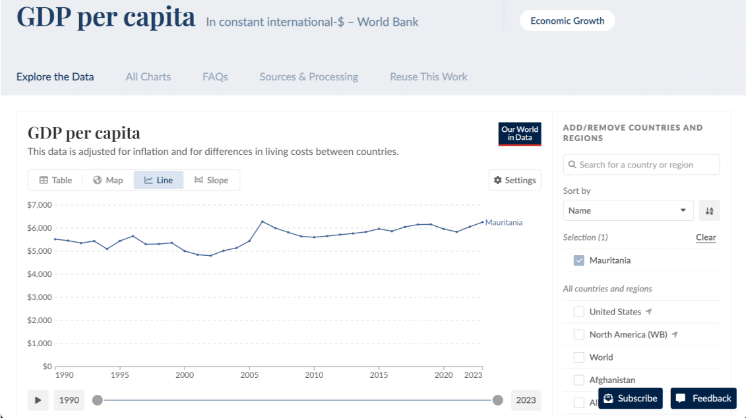Image resolution: width=746 pixels, height=418 pixels.
Task: Open chart Settings gear button
Action: (515, 180)
